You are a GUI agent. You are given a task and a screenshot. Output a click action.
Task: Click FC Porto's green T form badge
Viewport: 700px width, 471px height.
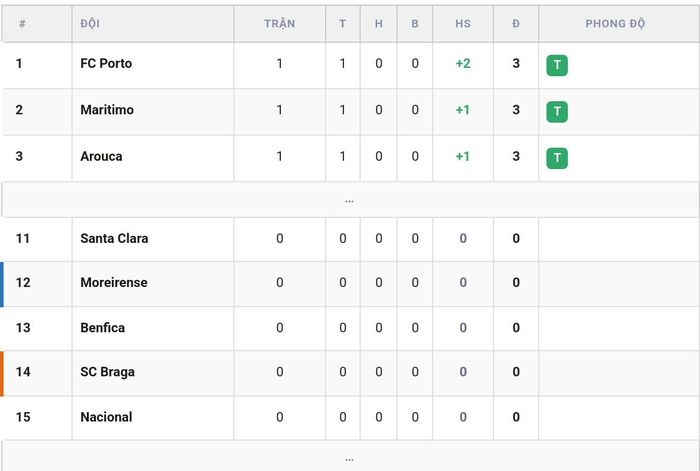[x=557, y=65]
